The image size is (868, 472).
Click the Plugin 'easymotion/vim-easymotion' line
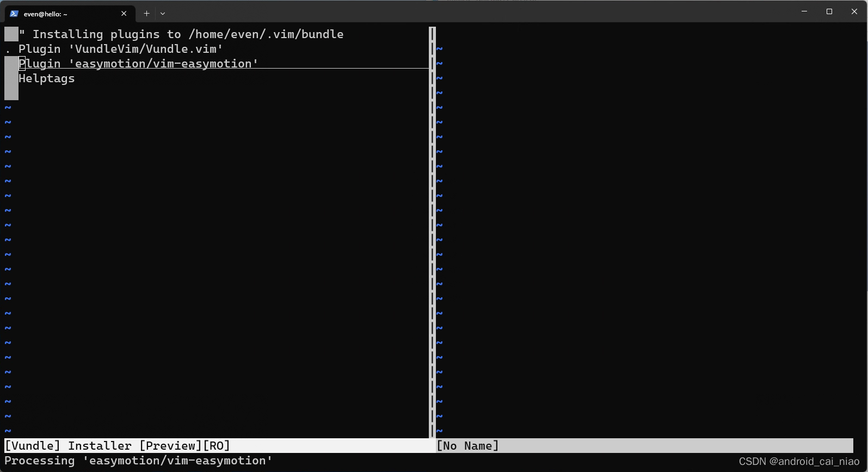[139, 64]
